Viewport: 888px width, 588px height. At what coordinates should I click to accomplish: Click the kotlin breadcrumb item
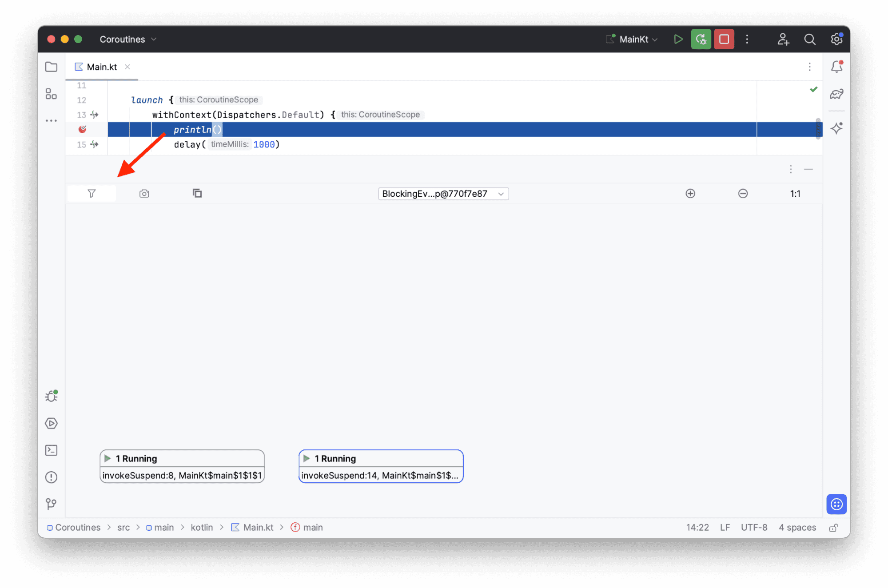coord(202,528)
